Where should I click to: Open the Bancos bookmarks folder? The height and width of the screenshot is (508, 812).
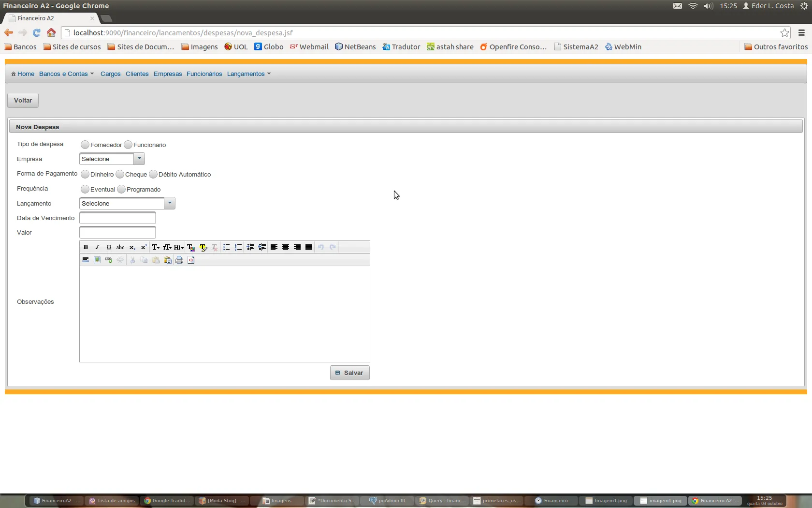[x=20, y=47]
